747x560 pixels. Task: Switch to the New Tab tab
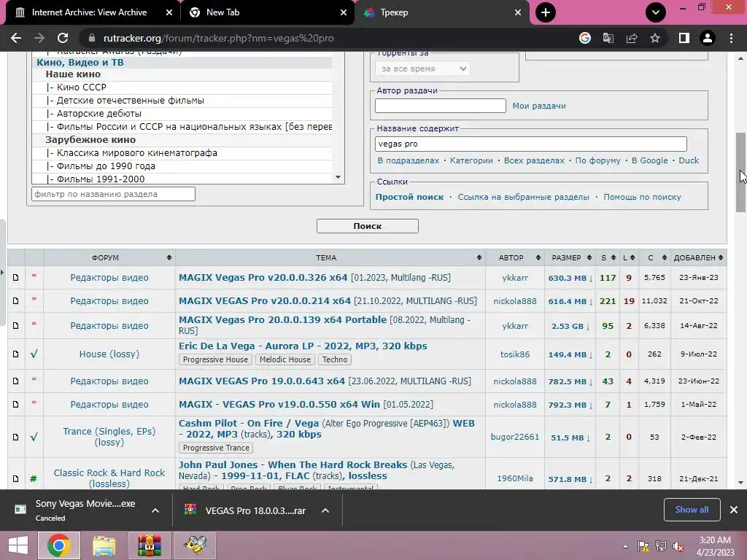222,12
